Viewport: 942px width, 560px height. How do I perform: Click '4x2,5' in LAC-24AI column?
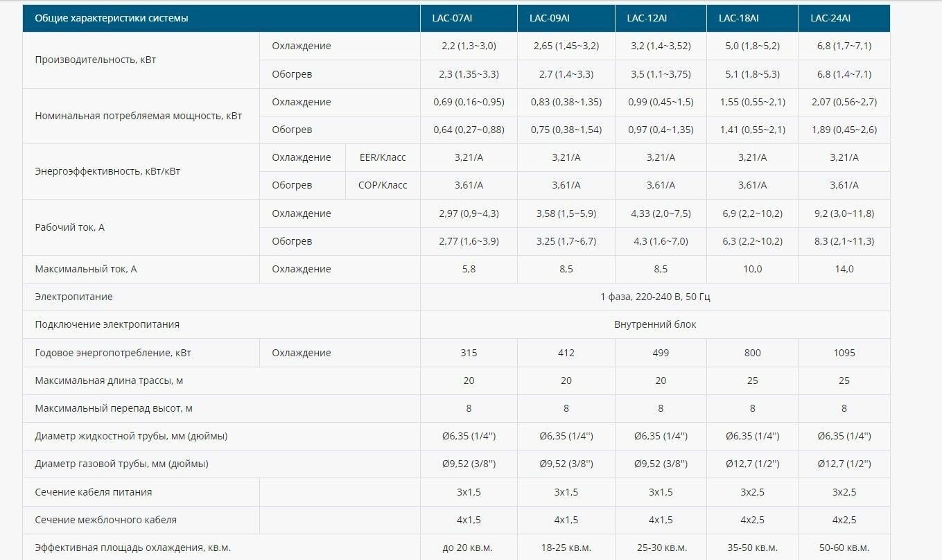coord(844,520)
